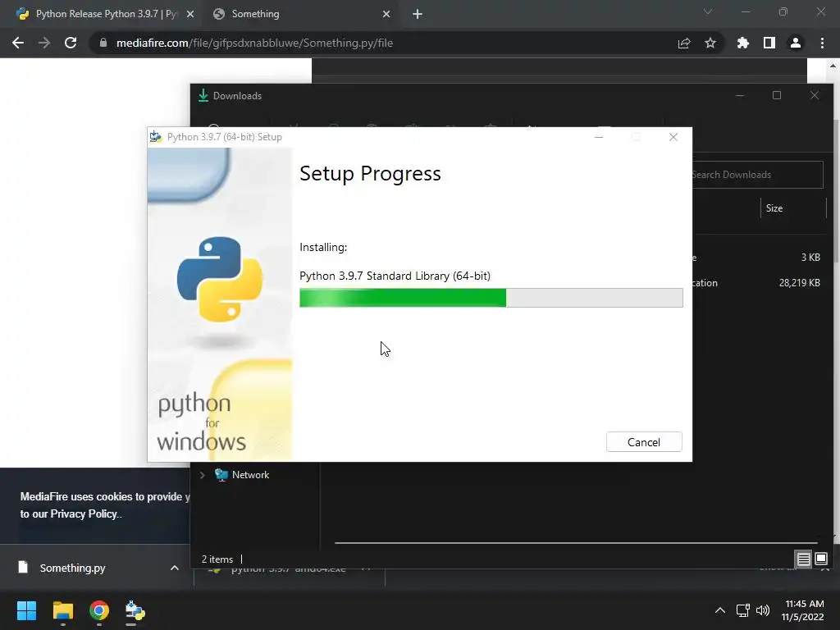The image size is (840, 630).
Task: Minimize the Downloads Explorer window
Action: click(740, 95)
